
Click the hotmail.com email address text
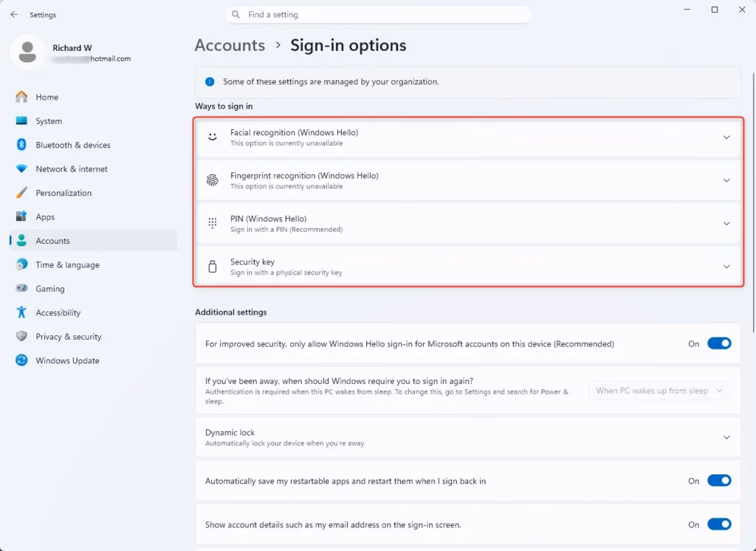point(92,59)
